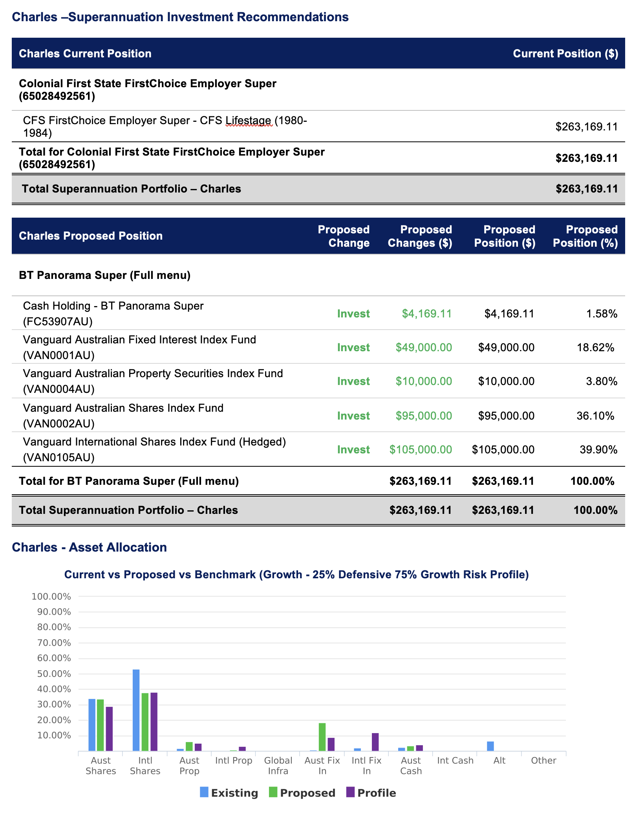Screen dimensions: 644x825
Task: Click Invest in the Fixed Interest Index row
Action: pos(353,347)
